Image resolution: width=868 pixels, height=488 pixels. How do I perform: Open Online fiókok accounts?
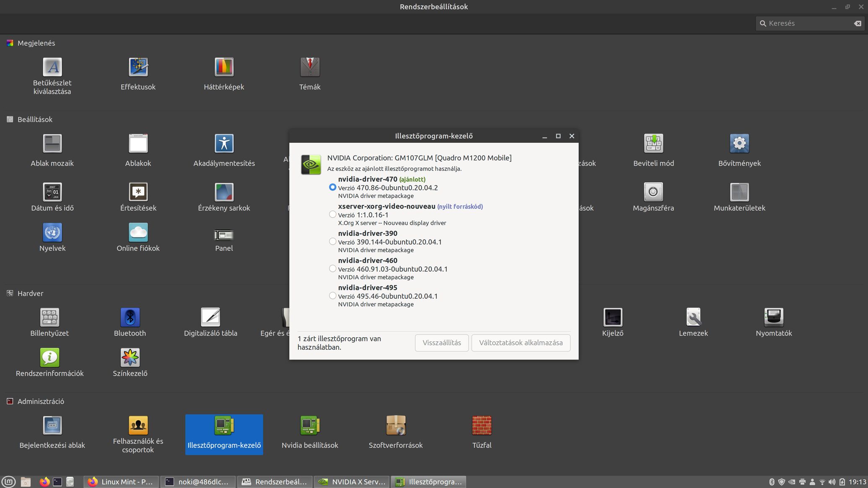138,238
